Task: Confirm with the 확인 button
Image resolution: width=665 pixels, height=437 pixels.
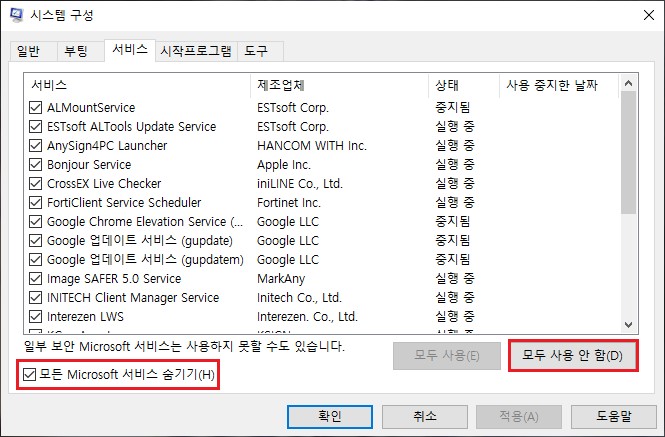Action: pyautogui.click(x=330, y=416)
